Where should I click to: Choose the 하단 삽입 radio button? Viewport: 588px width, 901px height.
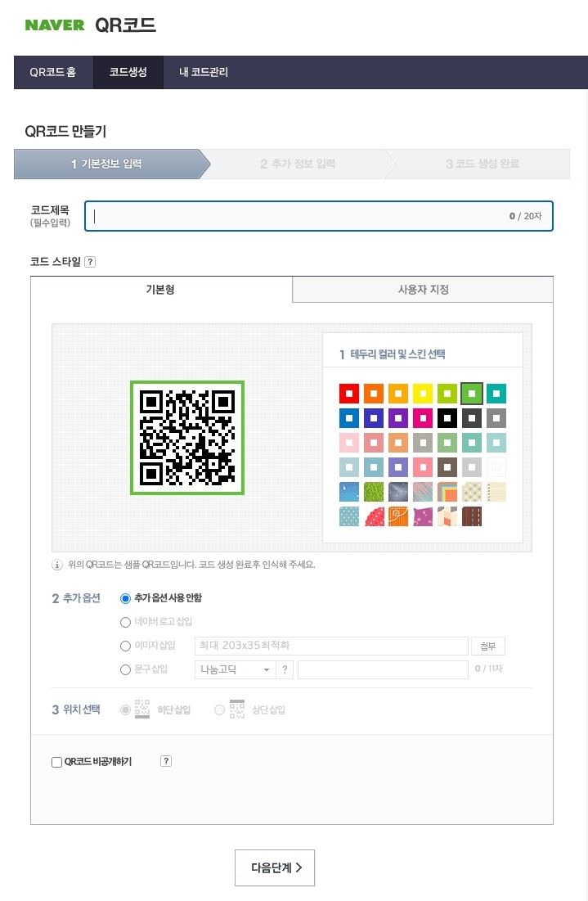coord(125,710)
